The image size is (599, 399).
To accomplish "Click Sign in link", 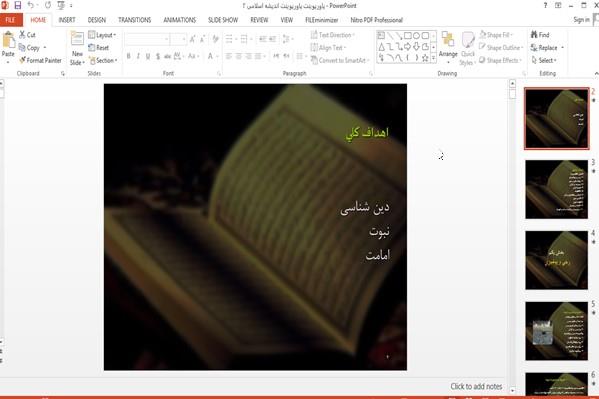I will (581, 19).
